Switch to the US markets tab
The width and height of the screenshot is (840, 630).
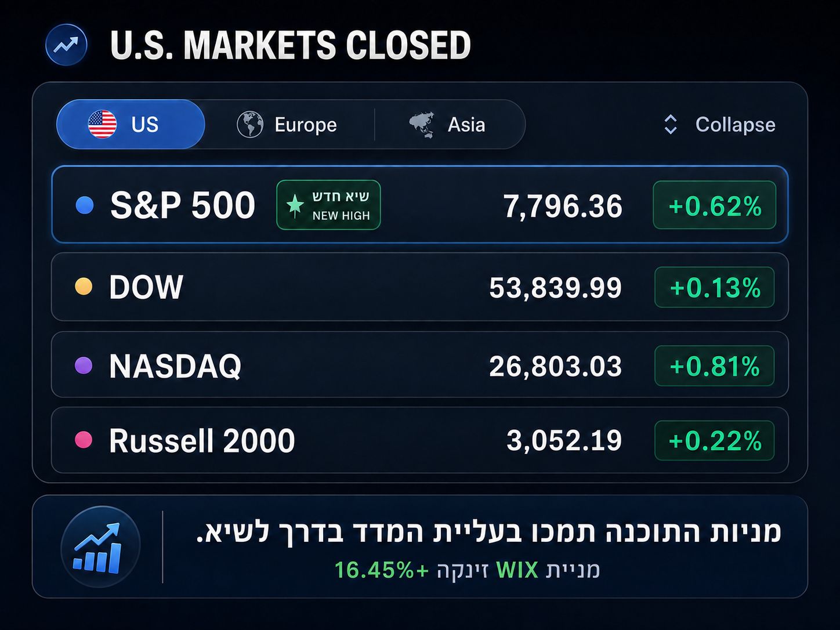(x=131, y=124)
